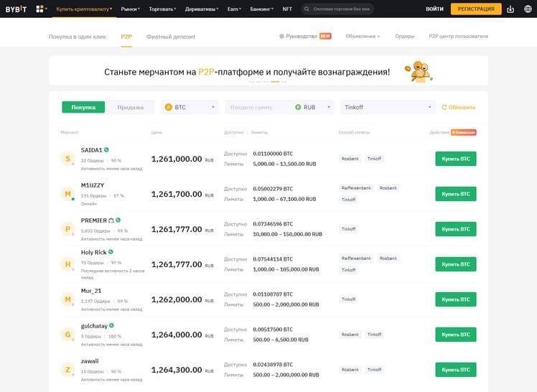Click gulchatay avatar icon
The height and width of the screenshot is (392, 537).
67,335
